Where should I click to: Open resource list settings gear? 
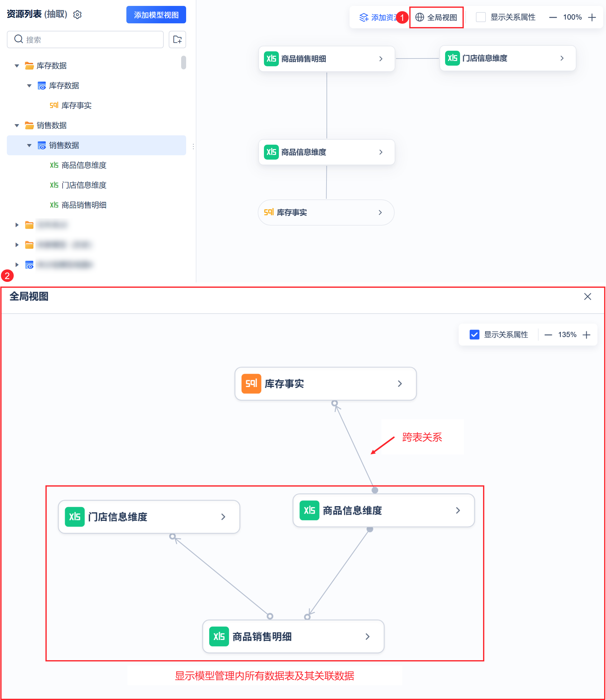78,15
